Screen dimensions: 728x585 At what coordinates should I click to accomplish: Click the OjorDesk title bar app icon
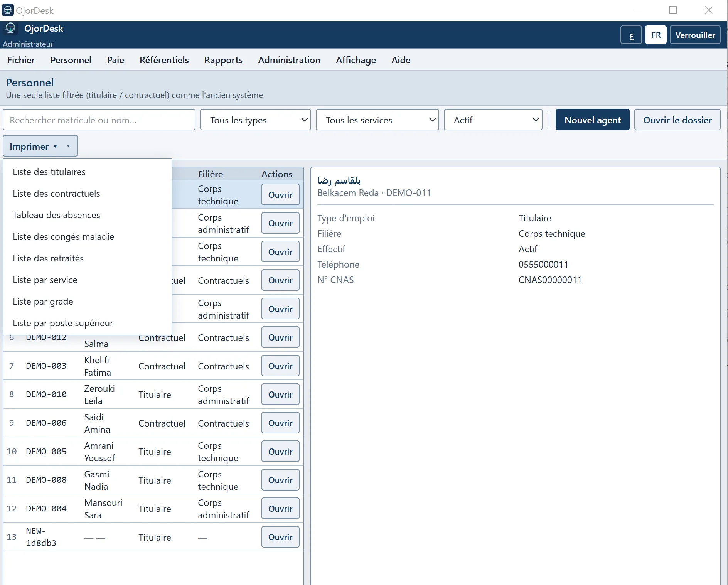click(8, 10)
